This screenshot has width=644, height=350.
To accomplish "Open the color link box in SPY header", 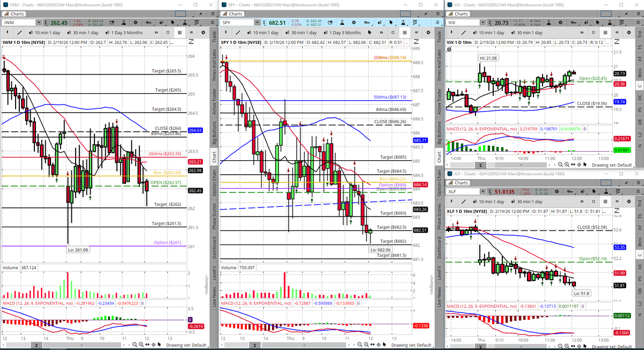I will click(x=405, y=14).
